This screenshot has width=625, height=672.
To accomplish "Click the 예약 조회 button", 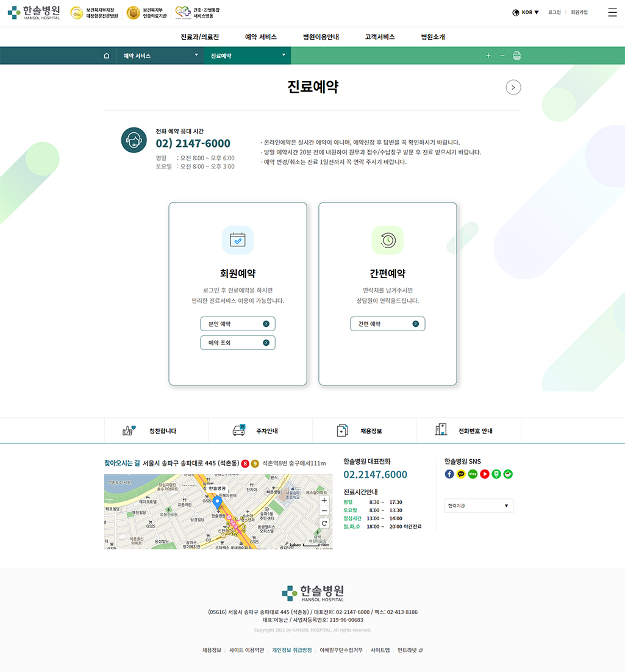I will pos(237,343).
